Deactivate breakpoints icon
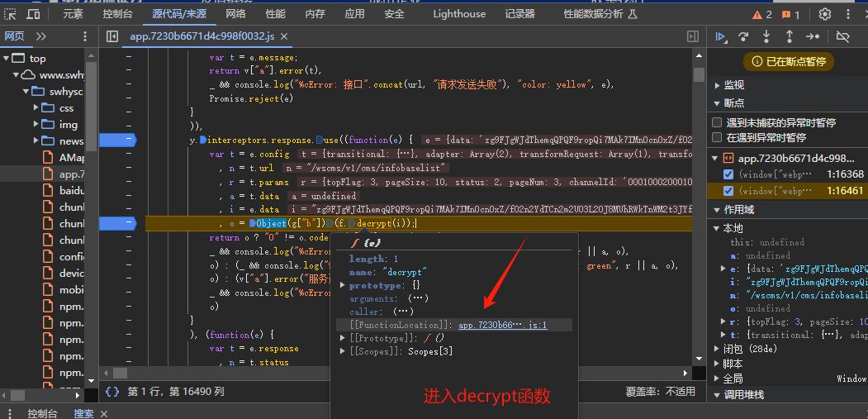 point(842,36)
